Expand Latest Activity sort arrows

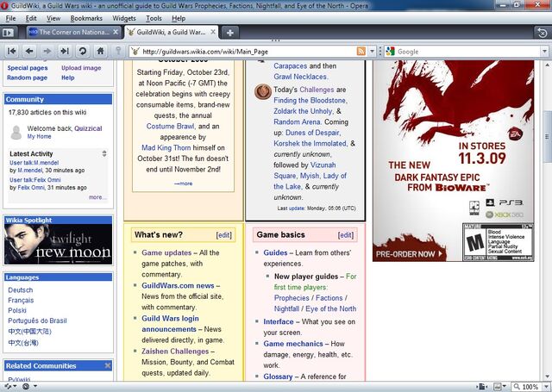[x=104, y=153]
